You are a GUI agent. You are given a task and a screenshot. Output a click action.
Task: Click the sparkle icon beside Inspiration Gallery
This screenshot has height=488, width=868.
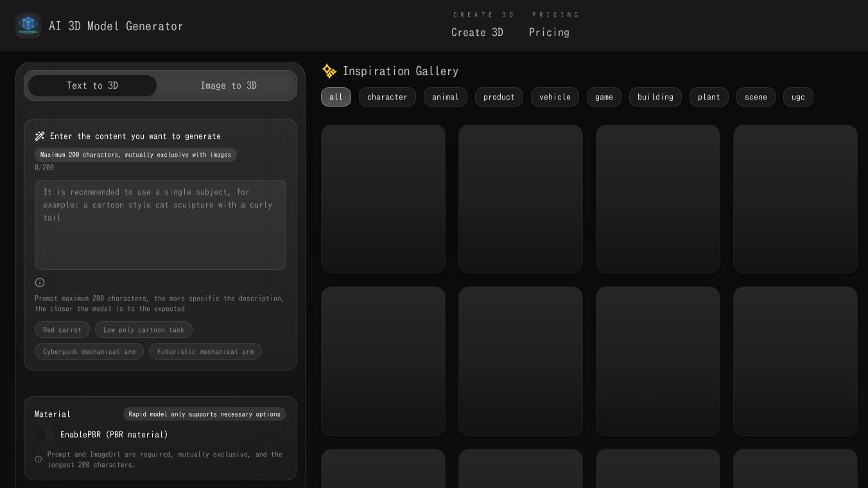pyautogui.click(x=329, y=71)
